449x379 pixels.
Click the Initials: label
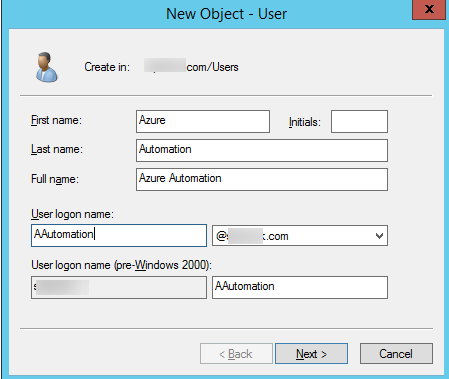305,122
